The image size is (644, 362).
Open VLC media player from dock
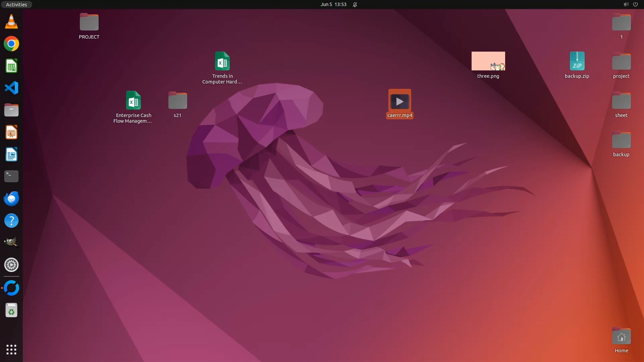pyautogui.click(x=11, y=22)
